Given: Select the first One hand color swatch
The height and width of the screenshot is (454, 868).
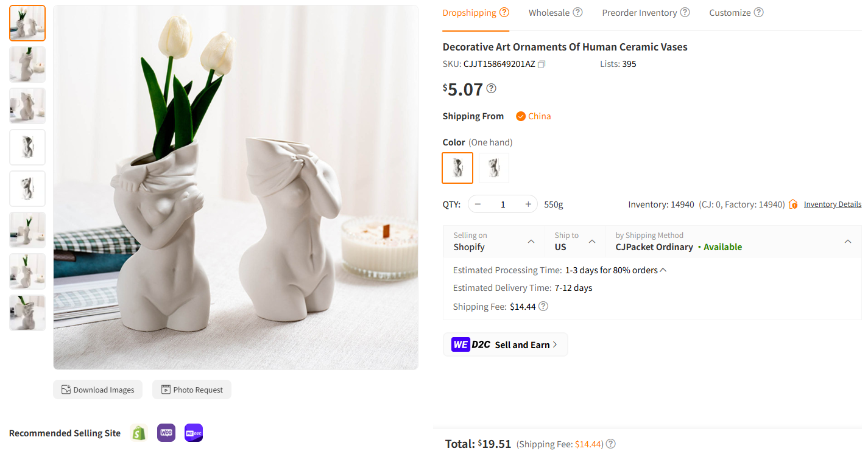Looking at the screenshot, I should coord(457,167).
